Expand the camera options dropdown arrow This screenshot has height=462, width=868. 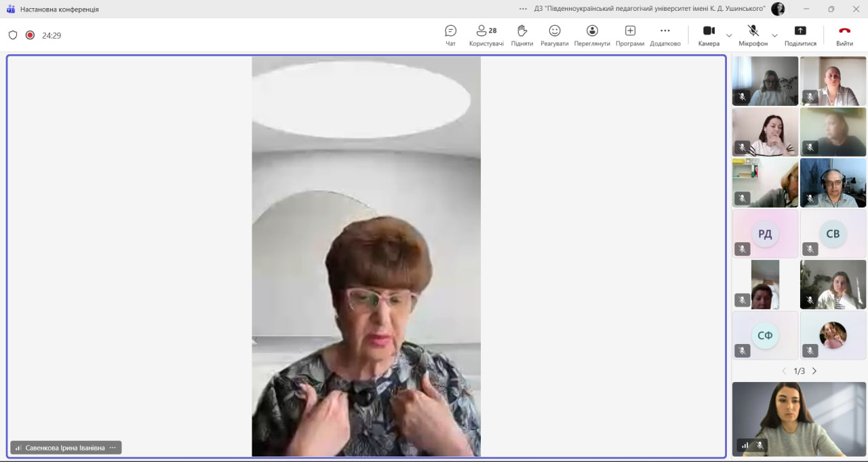tap(729, 35)
